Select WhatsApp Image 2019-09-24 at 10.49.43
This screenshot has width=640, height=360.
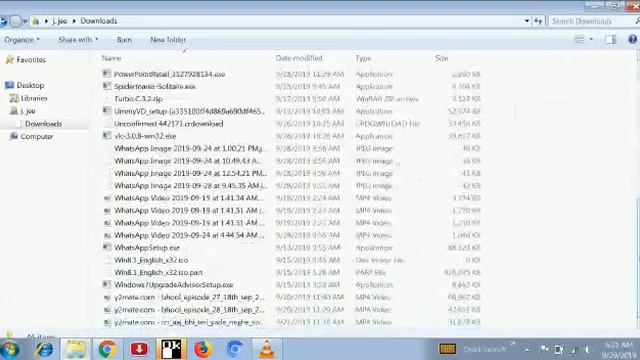click(187, 161)
